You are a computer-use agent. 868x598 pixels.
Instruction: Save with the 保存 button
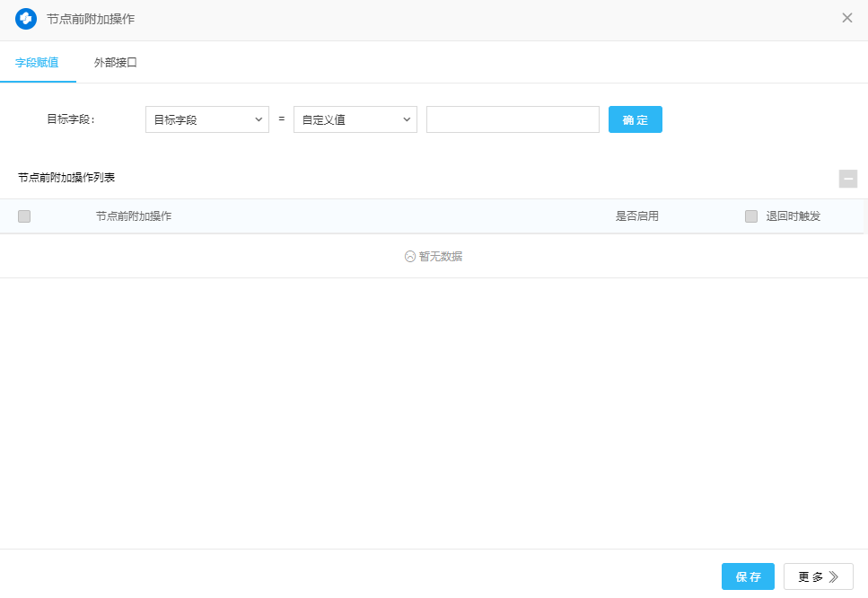pyautogui.click(x=747, y=576)
